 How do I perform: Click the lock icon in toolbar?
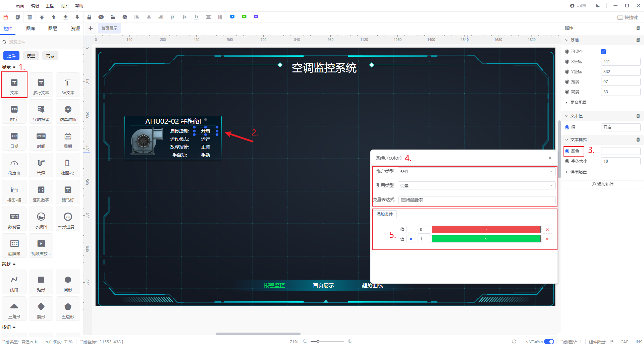[89, 17]
